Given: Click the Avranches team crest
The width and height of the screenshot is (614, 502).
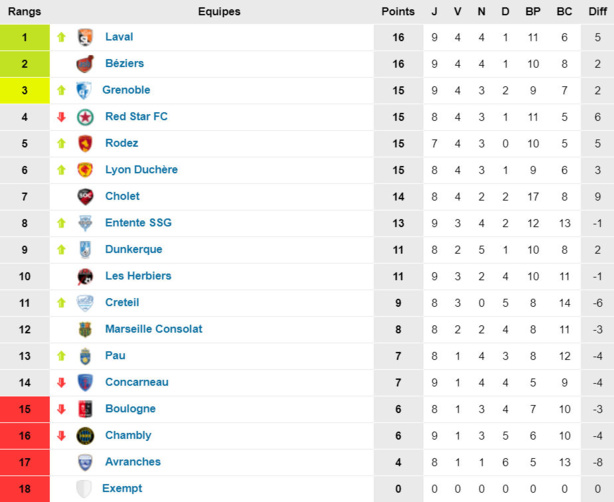Looking at the screenshot, I should 85,462.
